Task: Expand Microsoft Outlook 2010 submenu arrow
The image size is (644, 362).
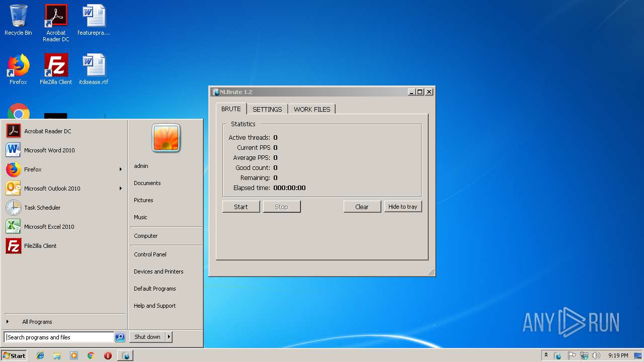Action: tap(121, 189)
